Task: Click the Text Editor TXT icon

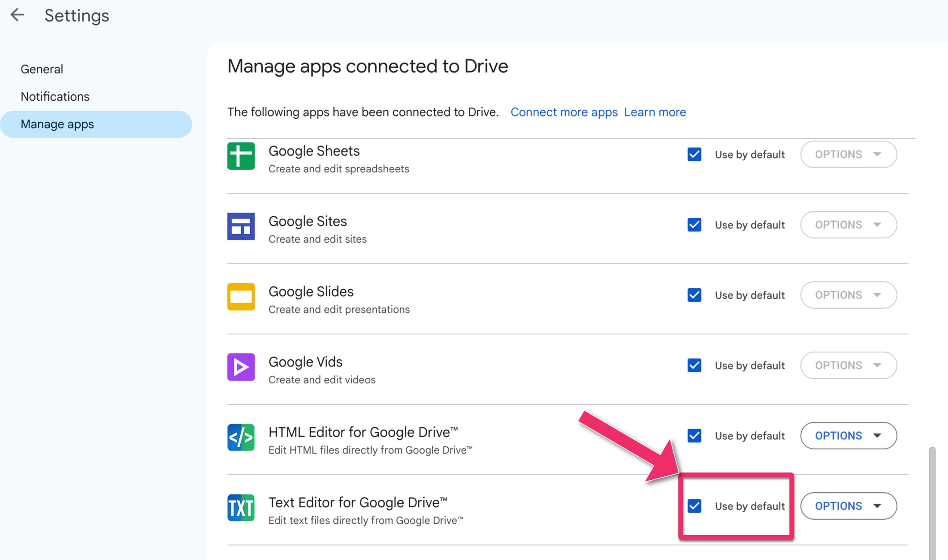Action: tap(241, 507)
